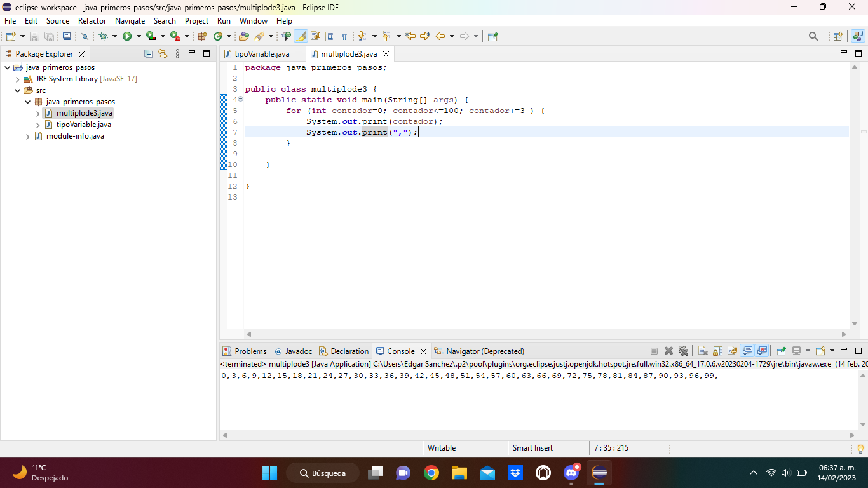
Task: Click Pin Console icon
Action: pyautogui.click(x=782, y=351)
